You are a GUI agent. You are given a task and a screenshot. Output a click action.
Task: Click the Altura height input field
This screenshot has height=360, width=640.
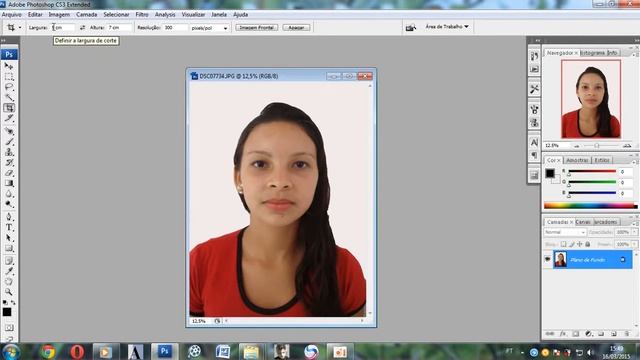coord(119,27)
